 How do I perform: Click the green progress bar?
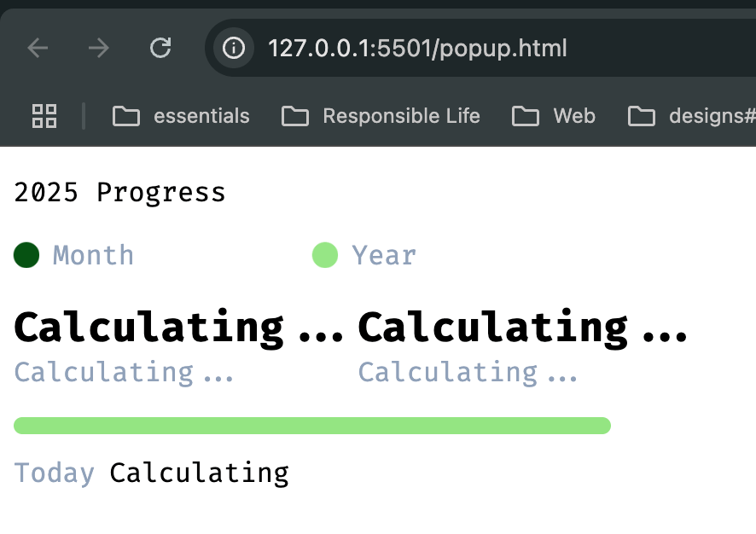(x=312, y=426)
